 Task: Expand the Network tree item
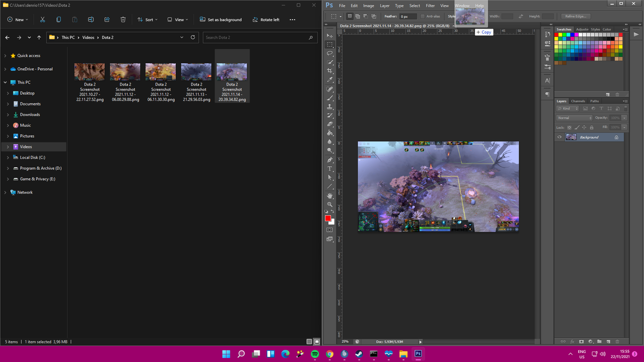[x=5, y=192]
